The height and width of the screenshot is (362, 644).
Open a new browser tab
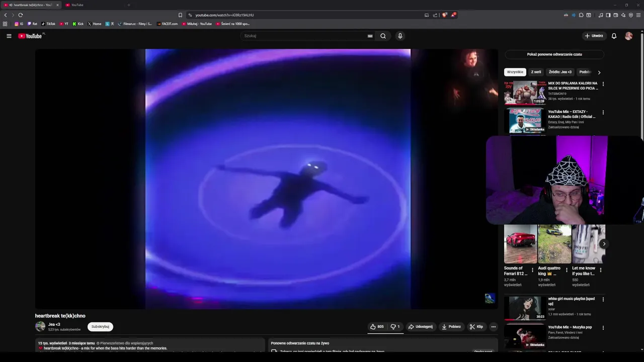[x=129, y=5]
